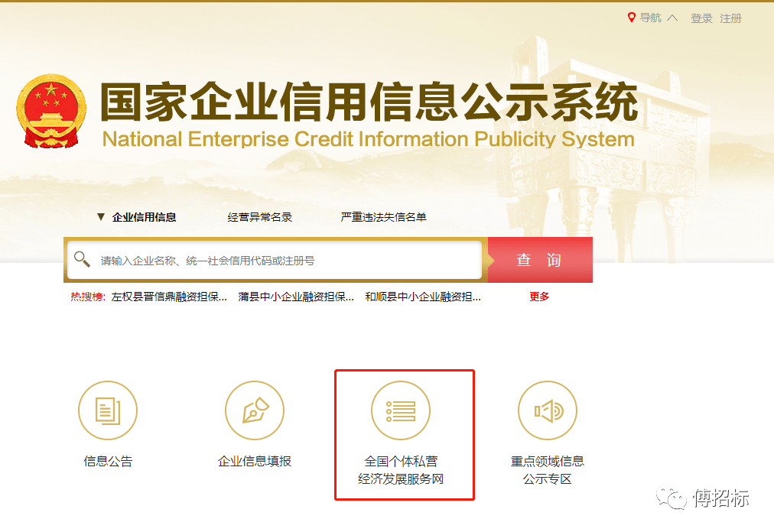Click the 信息公告 label
This screenshot has width=774, height=532.
click(x=108, y=462)
